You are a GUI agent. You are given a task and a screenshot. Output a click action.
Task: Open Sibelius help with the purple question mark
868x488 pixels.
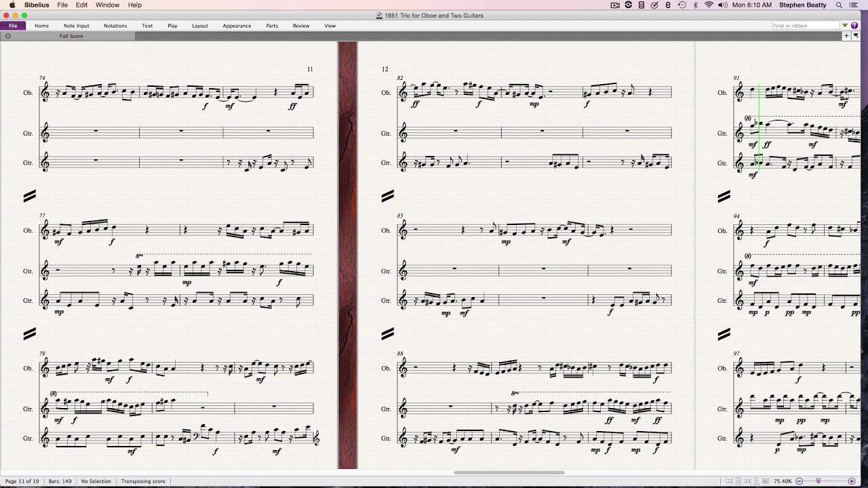[854, 26]
